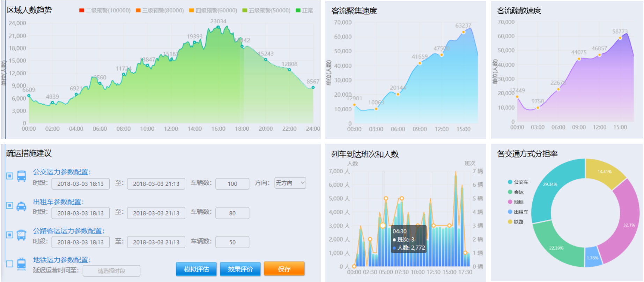Click the pink 32.1% donut chart segment
Screen dimensions: 644x282
pyautogui.click(x=625, y=225)
